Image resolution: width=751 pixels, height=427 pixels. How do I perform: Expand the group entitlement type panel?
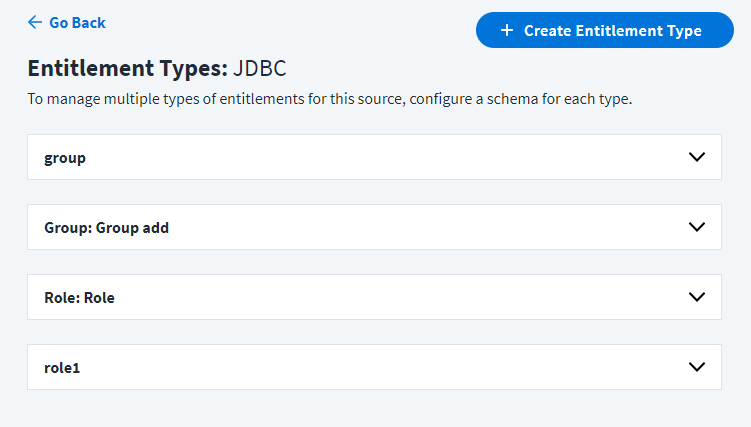(x=374, y=157)
